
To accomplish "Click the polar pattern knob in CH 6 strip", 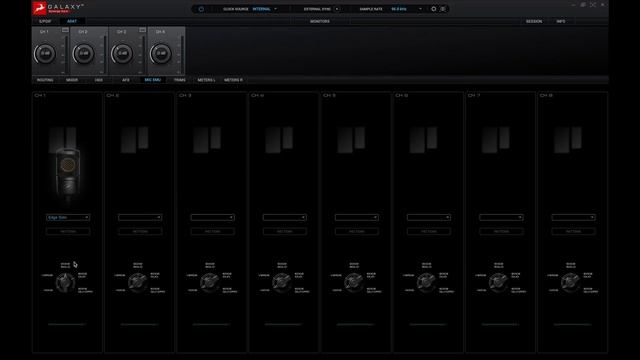I will 426,282.
